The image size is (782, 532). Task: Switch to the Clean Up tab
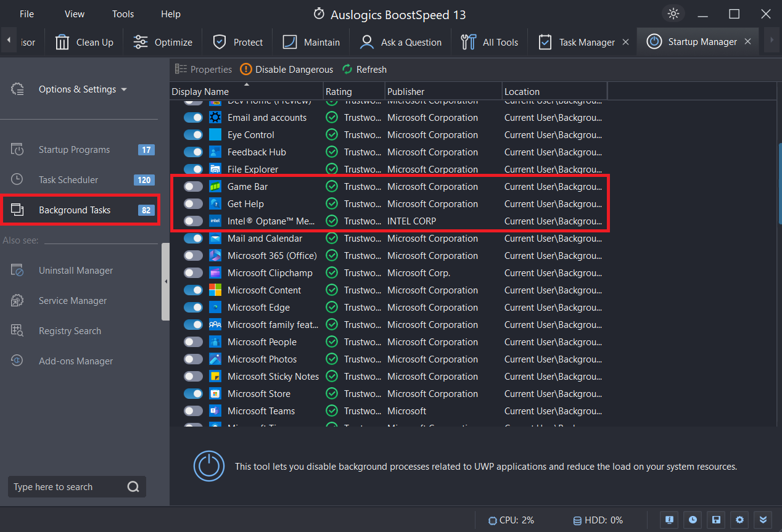[x=84, y=42]
